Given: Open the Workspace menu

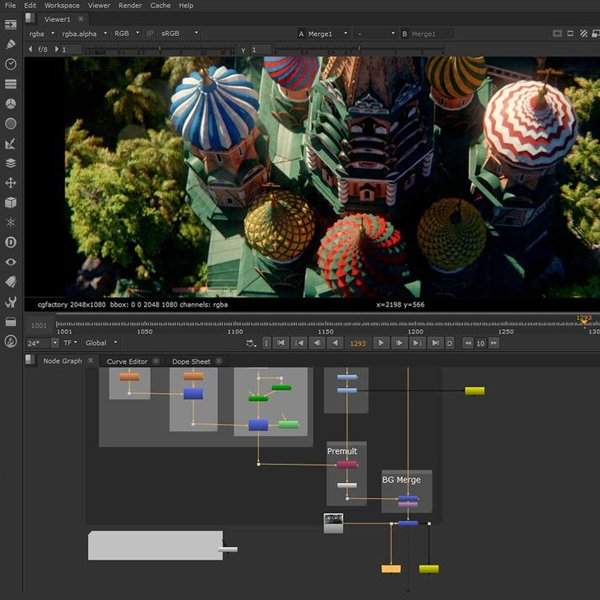Looking at the screenshot, I should pyautogui.click(x=62, y=5).
